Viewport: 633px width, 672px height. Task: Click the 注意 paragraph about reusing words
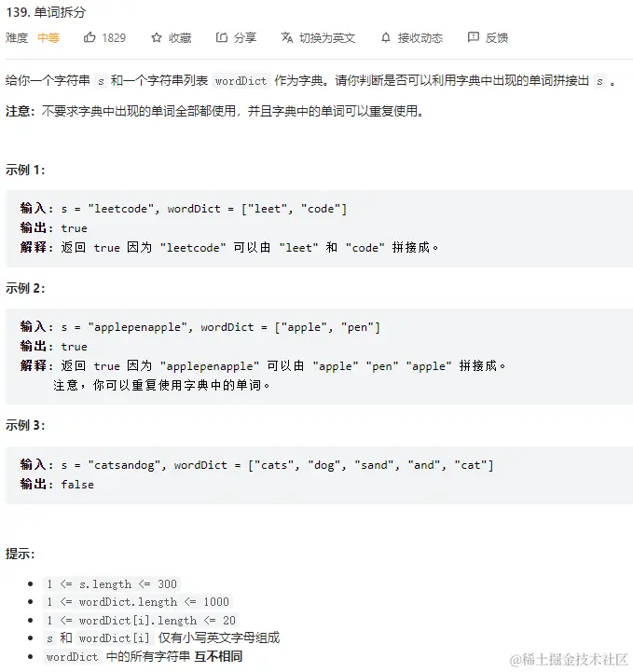coord(214,112)
